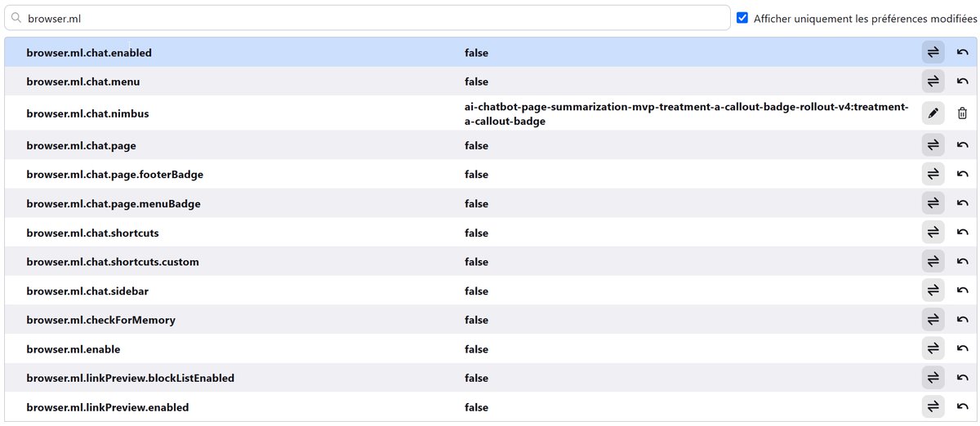Viewport: 980px width, 426px height.
Task: Reset browser.ml.chat.menu preference
Action: click(x=962, y=82)
